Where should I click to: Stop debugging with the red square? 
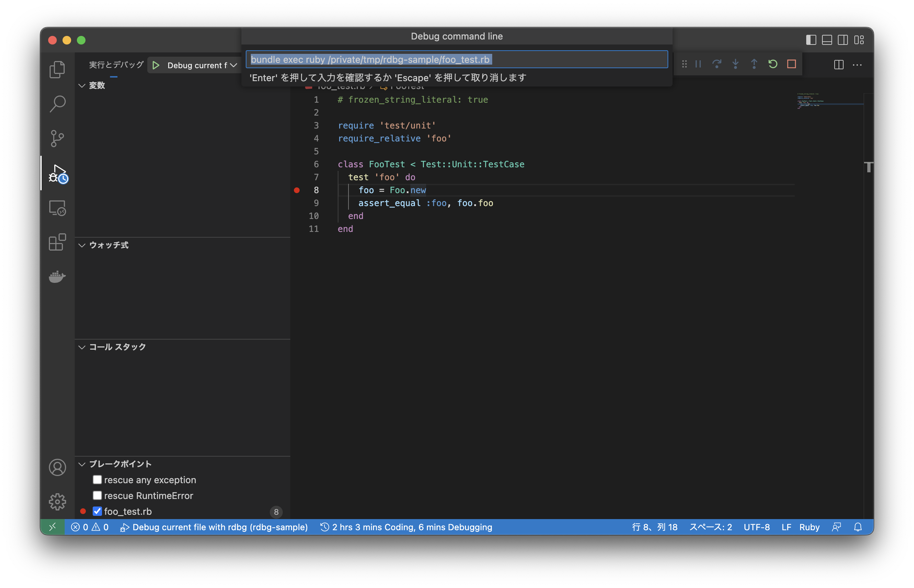point(791,64)
